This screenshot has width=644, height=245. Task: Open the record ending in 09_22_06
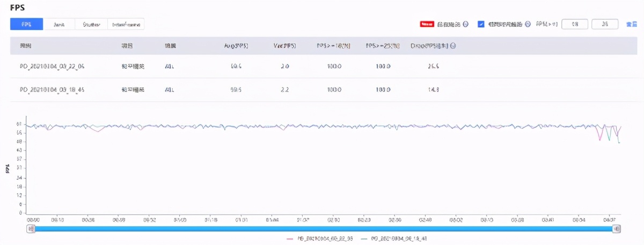[x=52, y=66]
